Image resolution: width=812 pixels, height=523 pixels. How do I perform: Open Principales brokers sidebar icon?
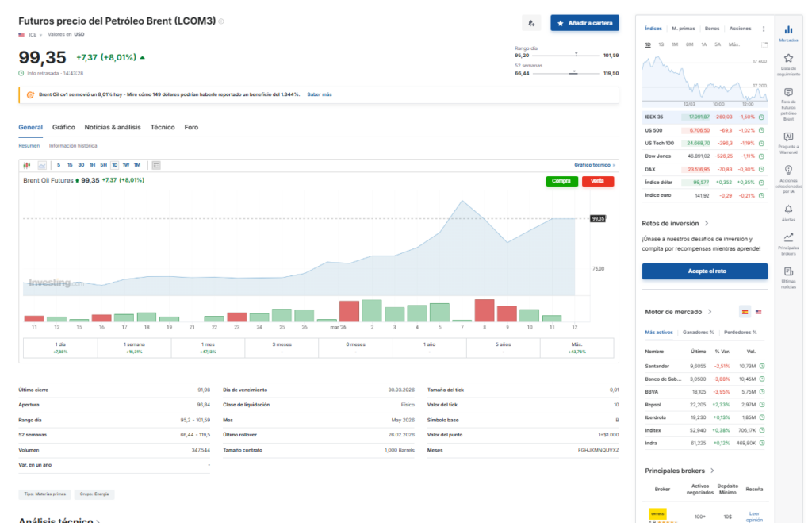point(788,237)
